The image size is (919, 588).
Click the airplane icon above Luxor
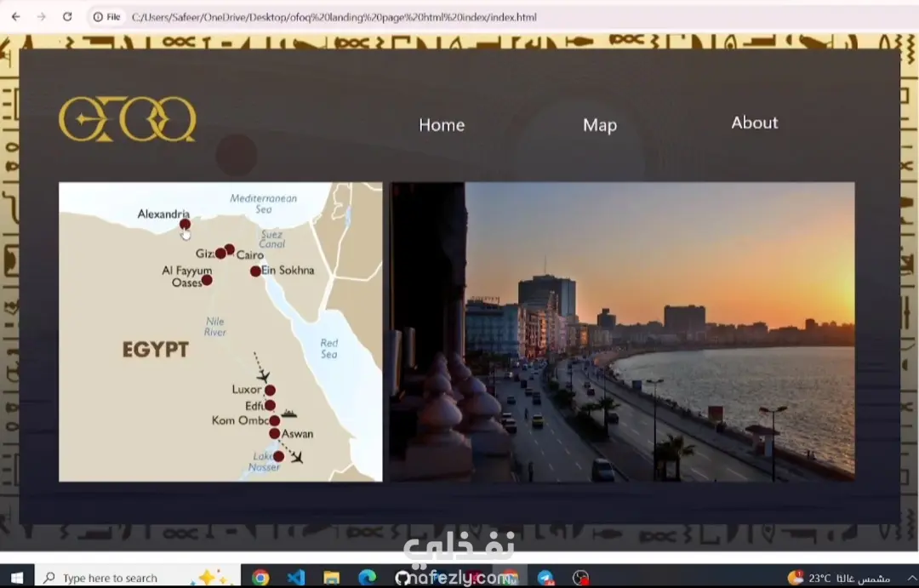coord(263,375)
